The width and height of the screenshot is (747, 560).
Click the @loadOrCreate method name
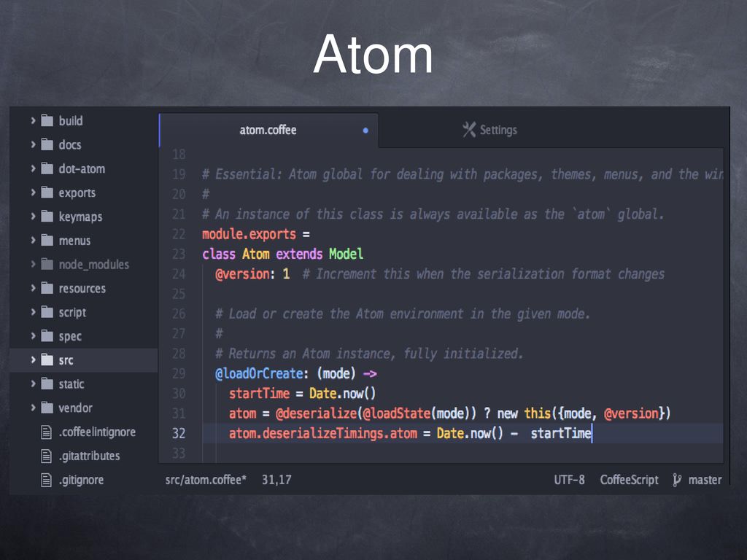(x=259, y=373)
